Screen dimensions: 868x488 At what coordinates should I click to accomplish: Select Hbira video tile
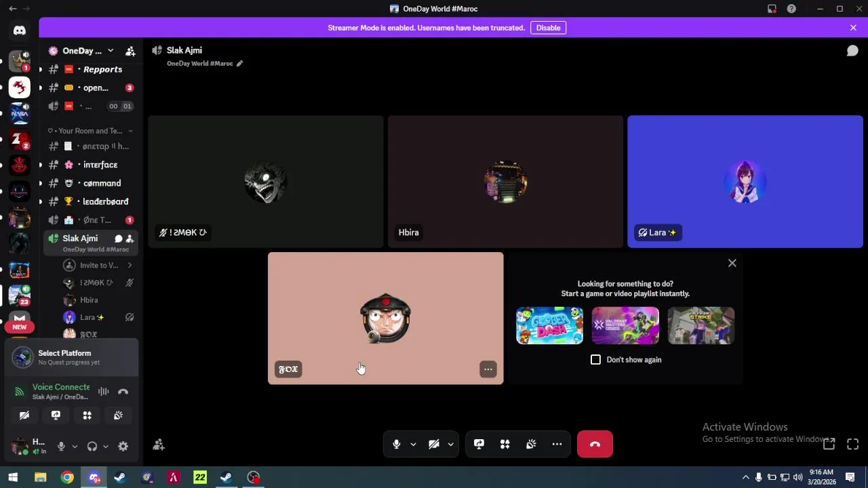505,182
